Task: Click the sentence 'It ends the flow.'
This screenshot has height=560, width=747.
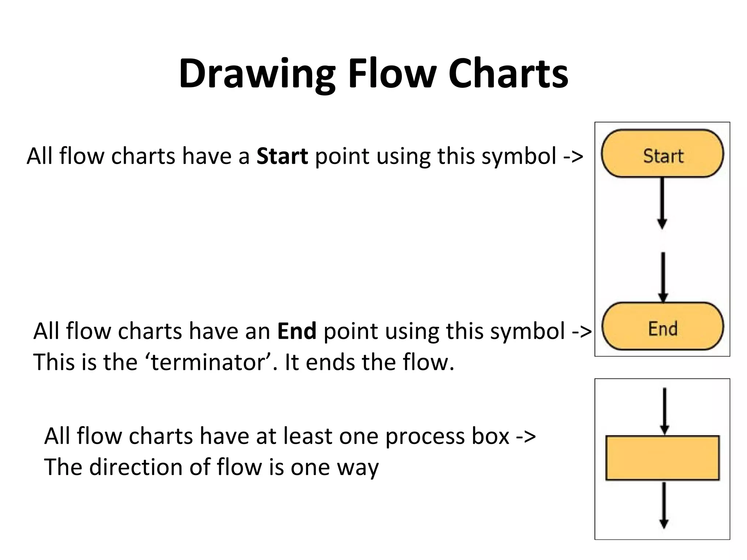Action: point(369,362)
